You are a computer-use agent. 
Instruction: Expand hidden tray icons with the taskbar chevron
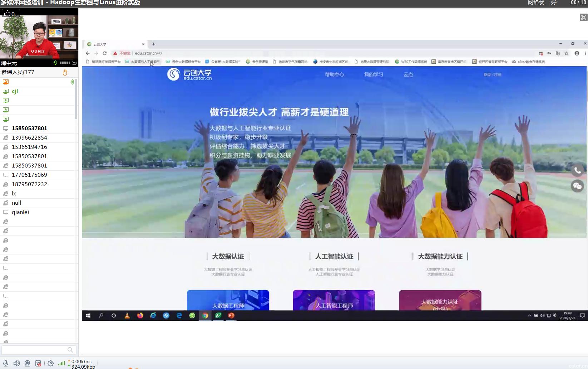click(529, 315)
